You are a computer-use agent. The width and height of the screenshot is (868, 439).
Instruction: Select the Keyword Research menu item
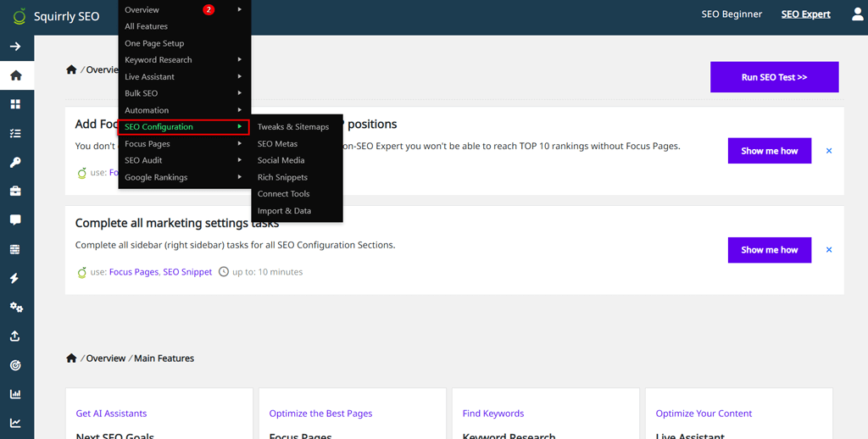159,60
